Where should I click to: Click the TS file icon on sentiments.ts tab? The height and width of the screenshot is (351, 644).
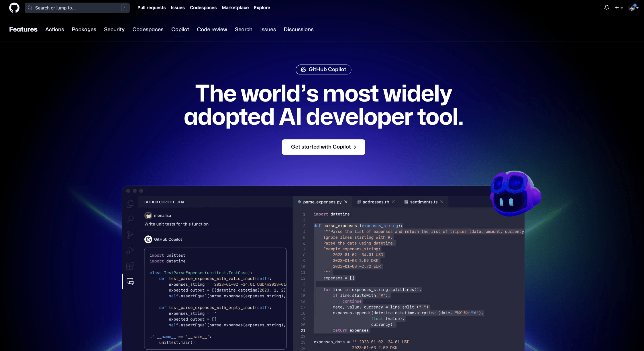click(x=406, y=202)
